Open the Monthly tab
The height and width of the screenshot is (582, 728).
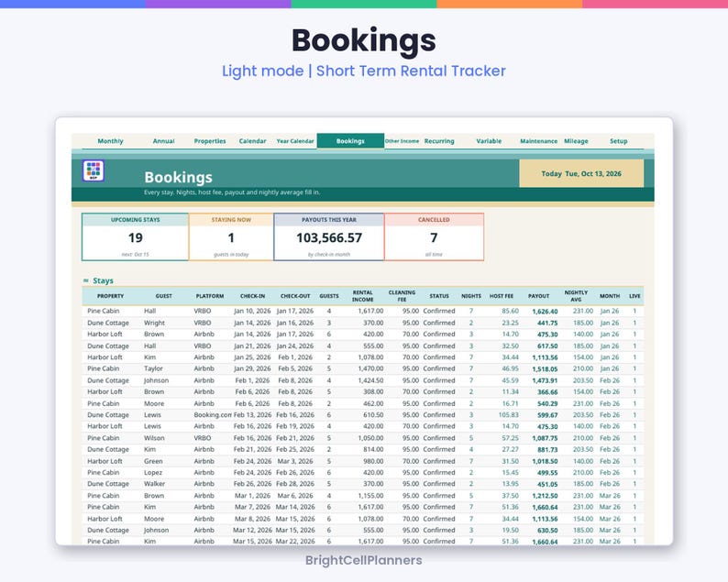pos(111,141)
